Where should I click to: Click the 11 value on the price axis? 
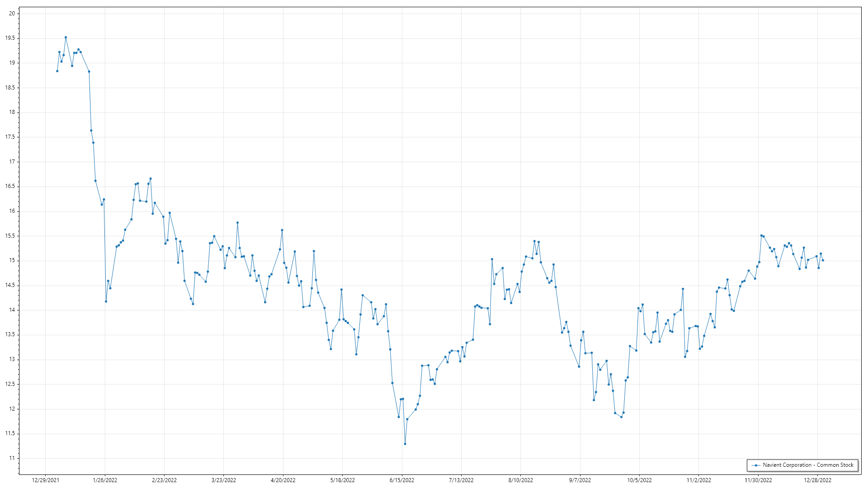tap(12, 458)
